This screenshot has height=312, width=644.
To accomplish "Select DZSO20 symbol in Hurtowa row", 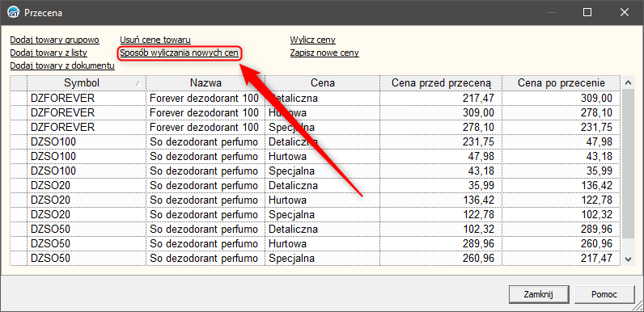I will click(x=50, y=200).
